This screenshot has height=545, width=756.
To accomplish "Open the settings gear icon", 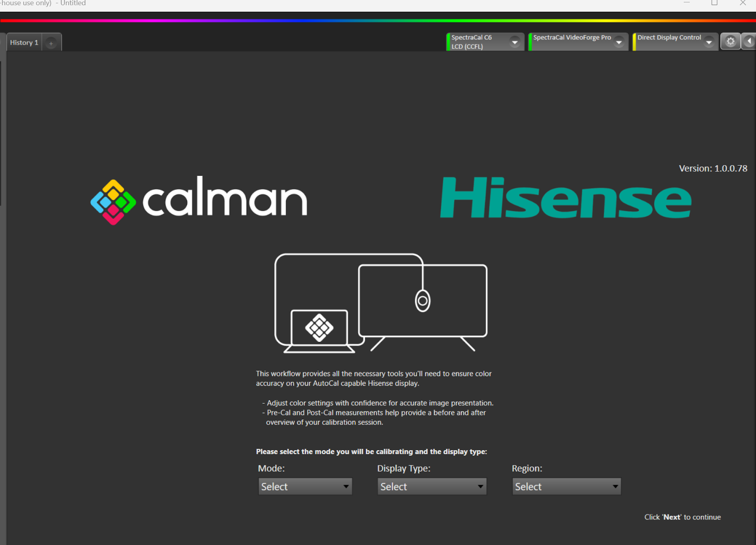I will pos(730,42).
